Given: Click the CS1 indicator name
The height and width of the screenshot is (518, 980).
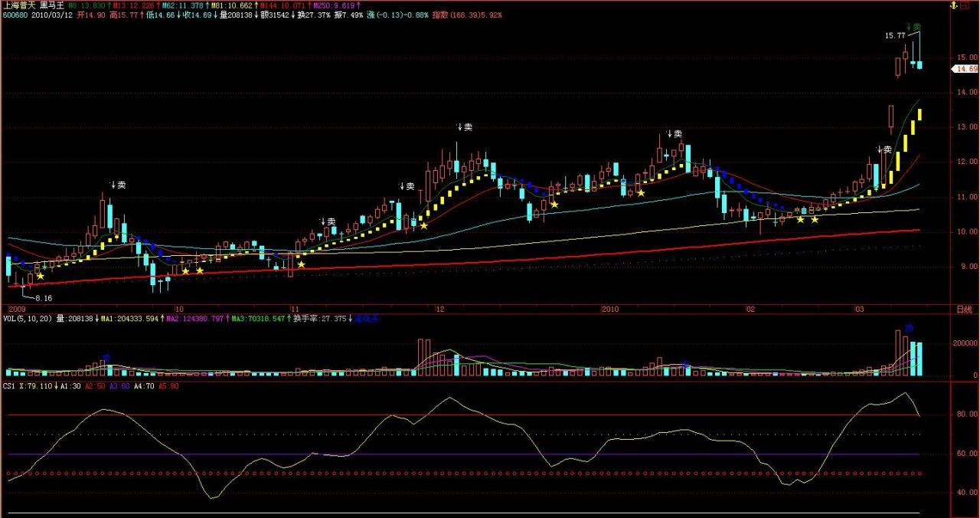Looking at the screenshot, I should [9, 387].
